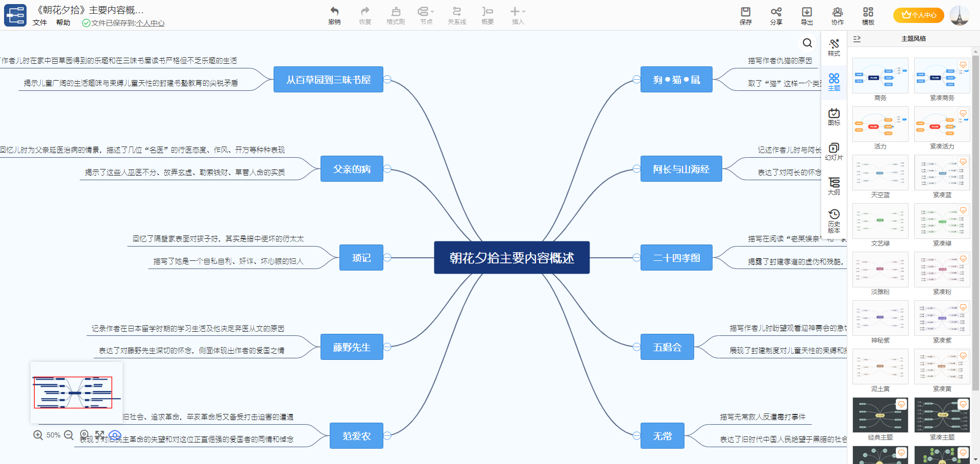Click the Undo (撤销) arrow icon
This screenshot has width=980, height=464.
pyautogui.click(x=334, y=11)
